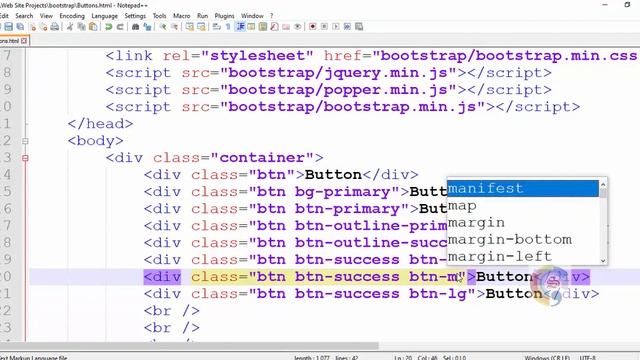Toggle the highlighted Indent Guide icon

[x=240, y=27]
